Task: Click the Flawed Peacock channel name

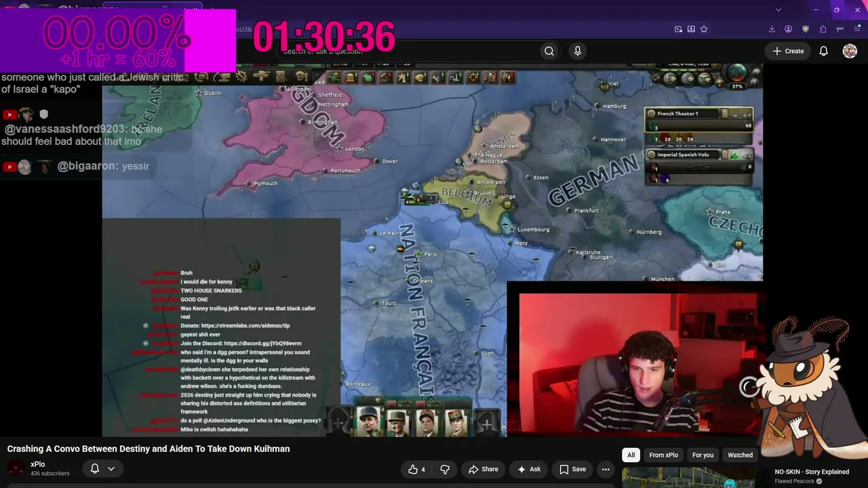Action: pos(794,481)
